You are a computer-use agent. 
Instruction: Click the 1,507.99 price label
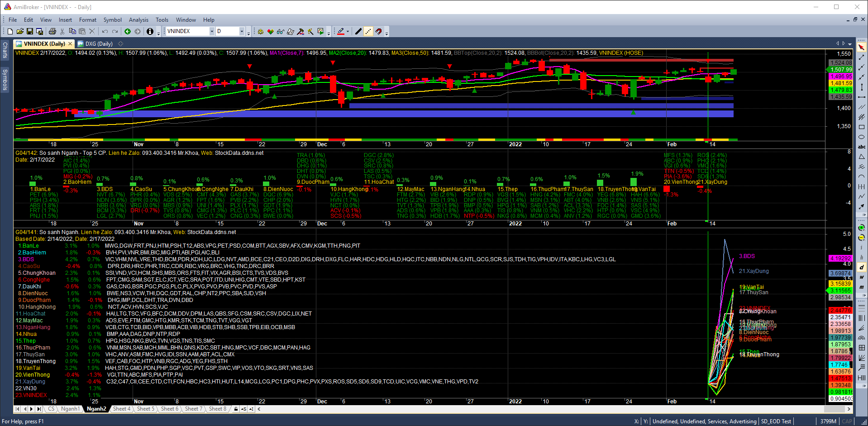pos(841,70)
